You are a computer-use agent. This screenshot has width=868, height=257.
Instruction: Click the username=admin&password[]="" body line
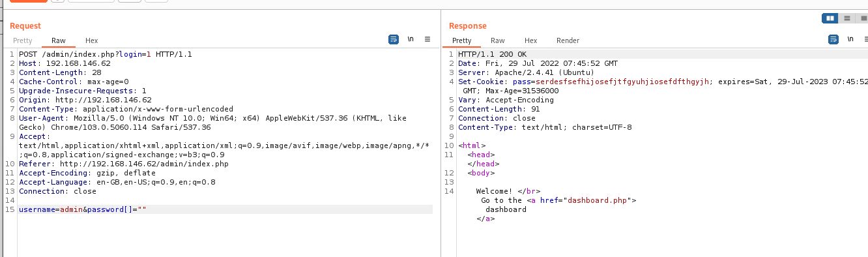coord(83,209)
